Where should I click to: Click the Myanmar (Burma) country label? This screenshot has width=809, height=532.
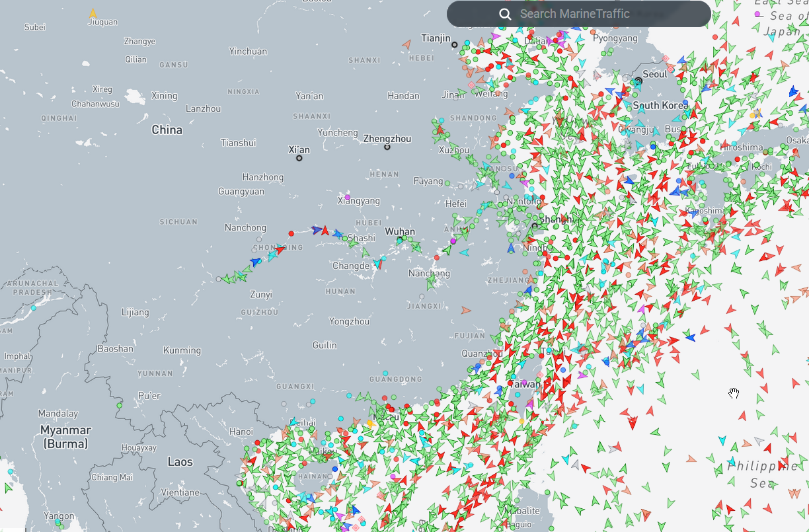pyautogui.click(x=65, y=437)
